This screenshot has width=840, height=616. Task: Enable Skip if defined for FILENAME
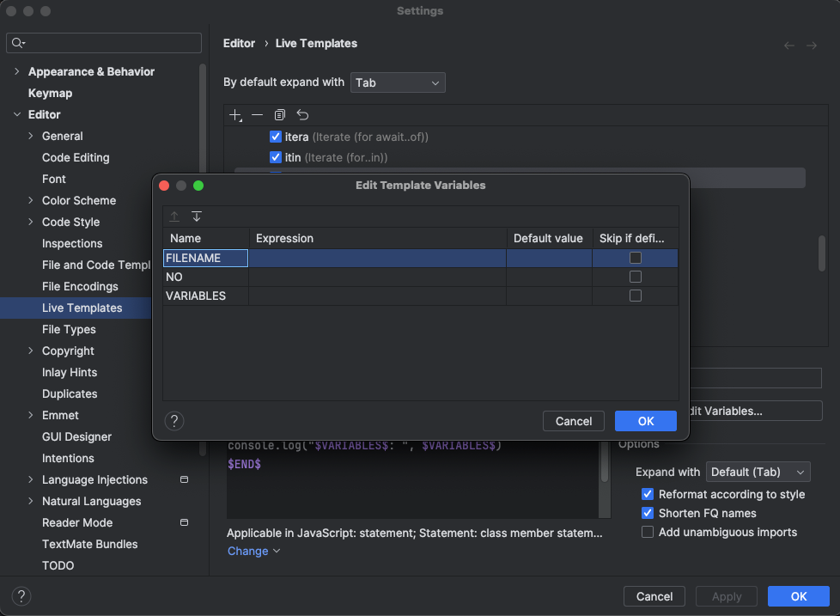(x=636, y=258)
